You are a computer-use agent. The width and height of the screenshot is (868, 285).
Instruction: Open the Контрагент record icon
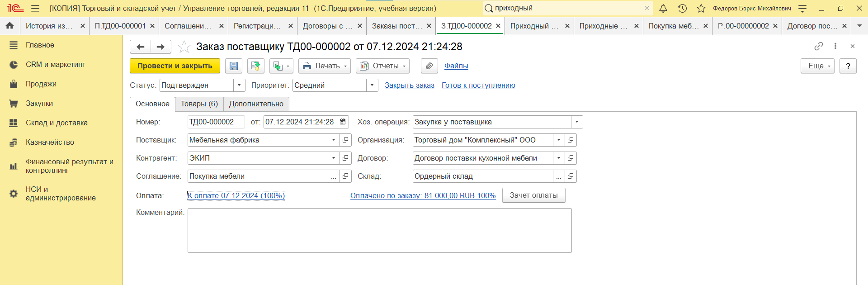(345, 158)
